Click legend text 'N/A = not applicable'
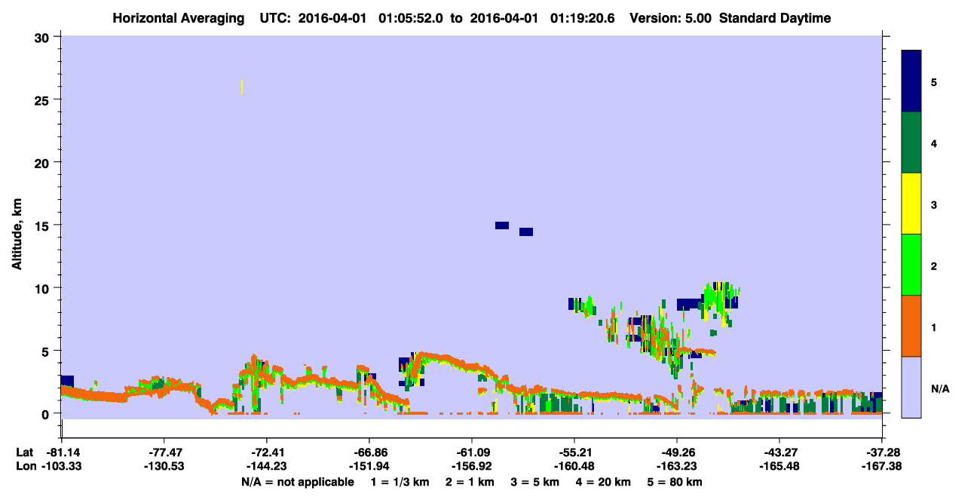Viewport: 980px width, 503px height. pyautogui.click(x=297, y=482)
